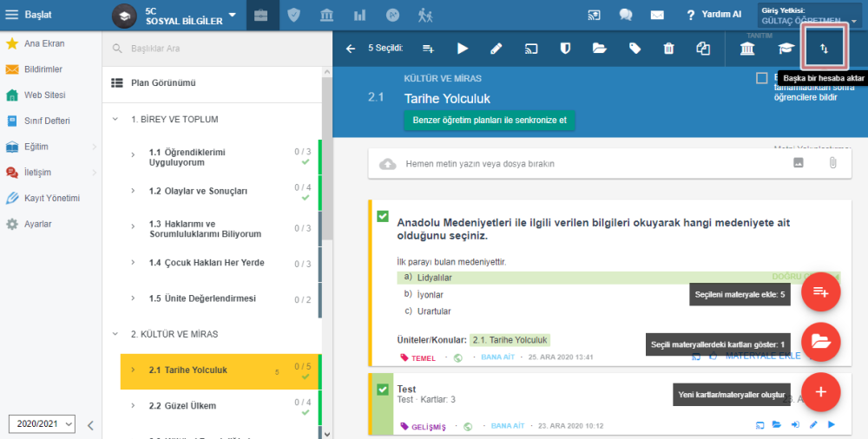This screenshot has height=439, width=868.
Task: Expand topic 2.2 Güzel Ülkem
Action: pyautogui.click(x=133, y=405)
